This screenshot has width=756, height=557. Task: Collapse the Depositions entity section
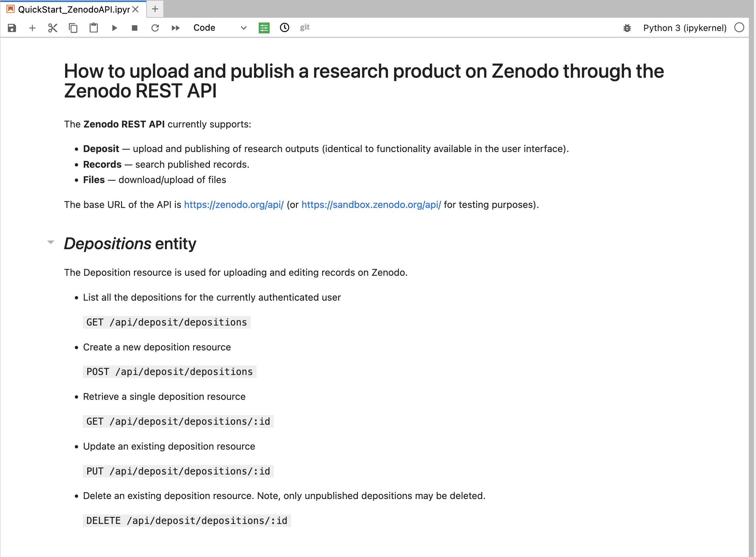tap(51, 242)
